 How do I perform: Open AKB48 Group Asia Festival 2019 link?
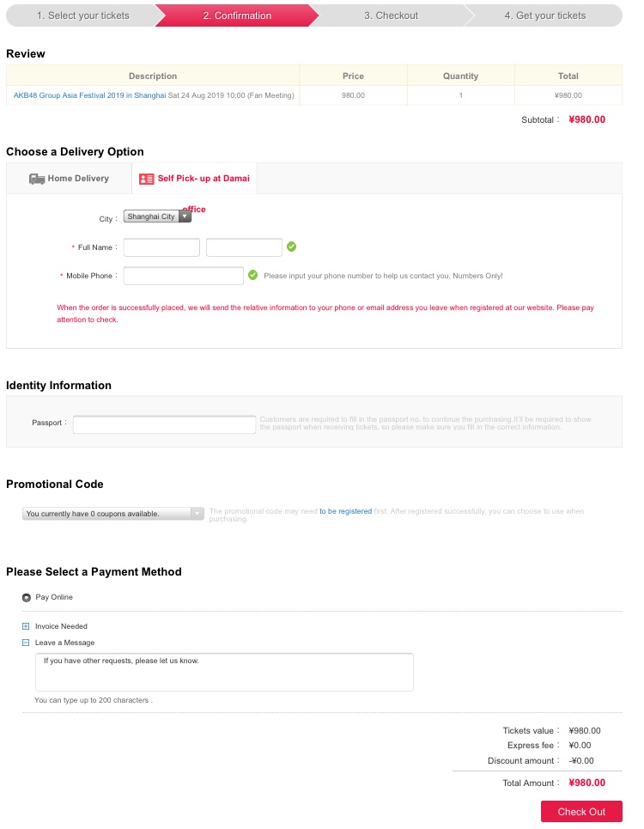tap(90, 95)
